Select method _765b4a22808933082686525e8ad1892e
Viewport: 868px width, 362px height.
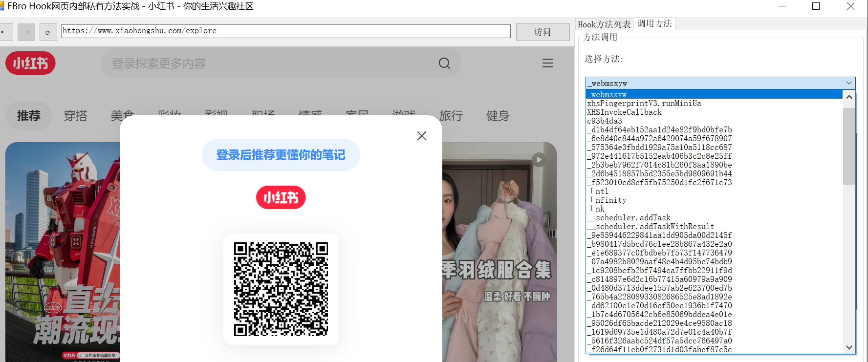point(715,297)
